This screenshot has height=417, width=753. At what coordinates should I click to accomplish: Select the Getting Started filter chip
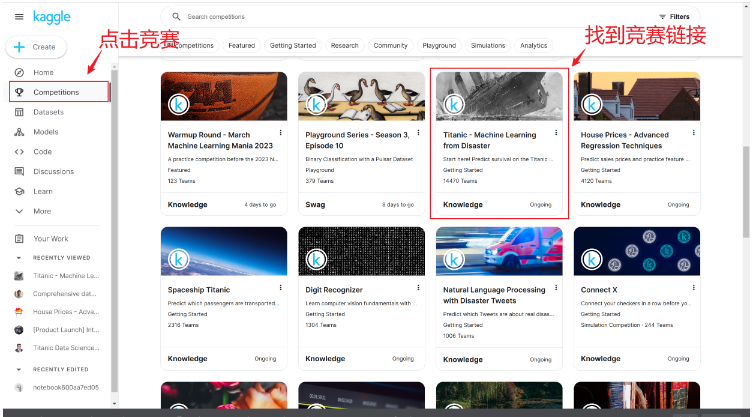click(293, 46)
